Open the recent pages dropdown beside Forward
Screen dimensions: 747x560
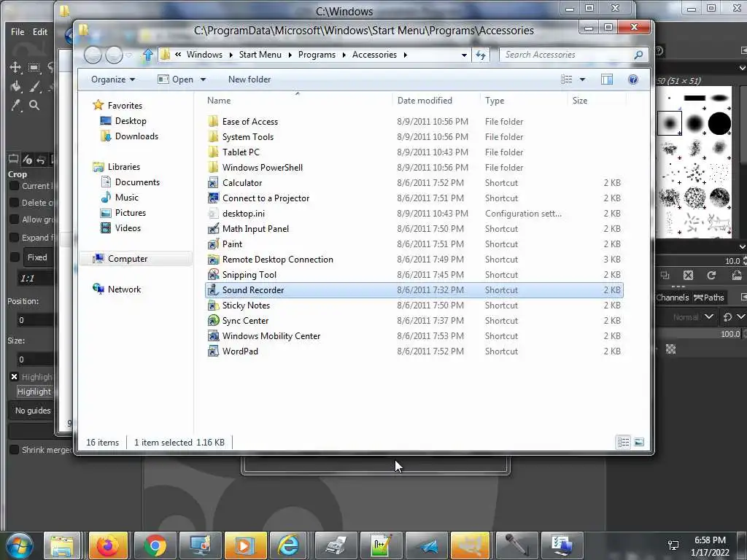tap(129, 55)
